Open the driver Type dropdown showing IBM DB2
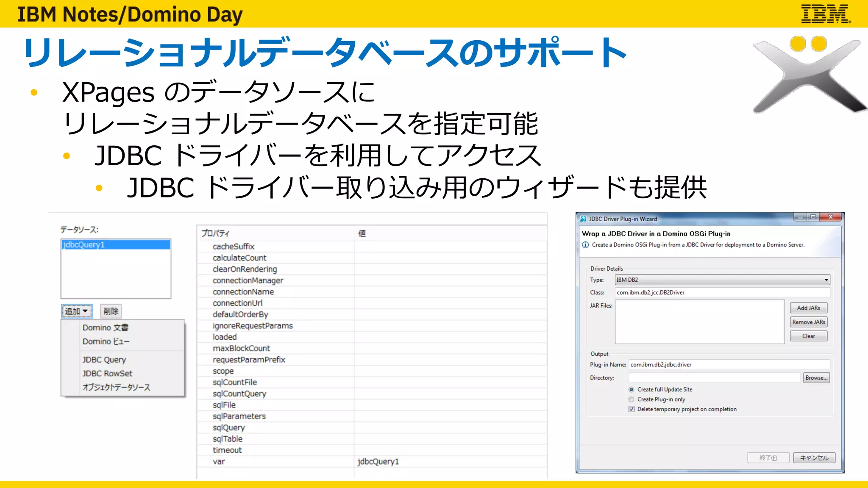868x488 pixels. tap(722, 280)
